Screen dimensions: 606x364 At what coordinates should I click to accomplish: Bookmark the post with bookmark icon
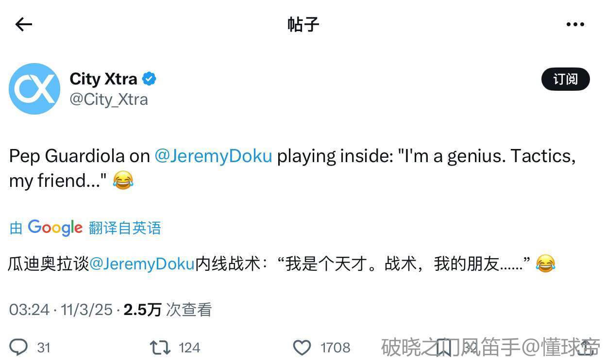(x=443, y=347)
